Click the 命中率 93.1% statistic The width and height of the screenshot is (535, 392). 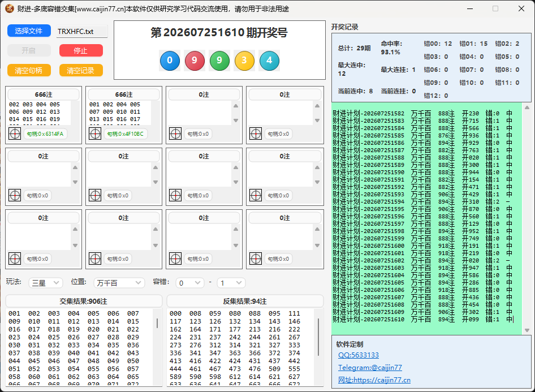tap(392, 48)
